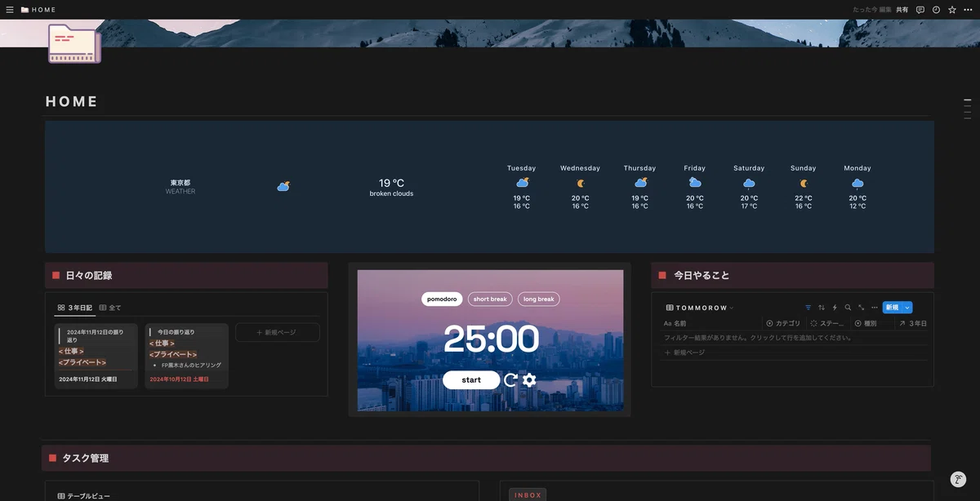Click the current weather cloud icon
980x501 pixels.
pos(283,187)
